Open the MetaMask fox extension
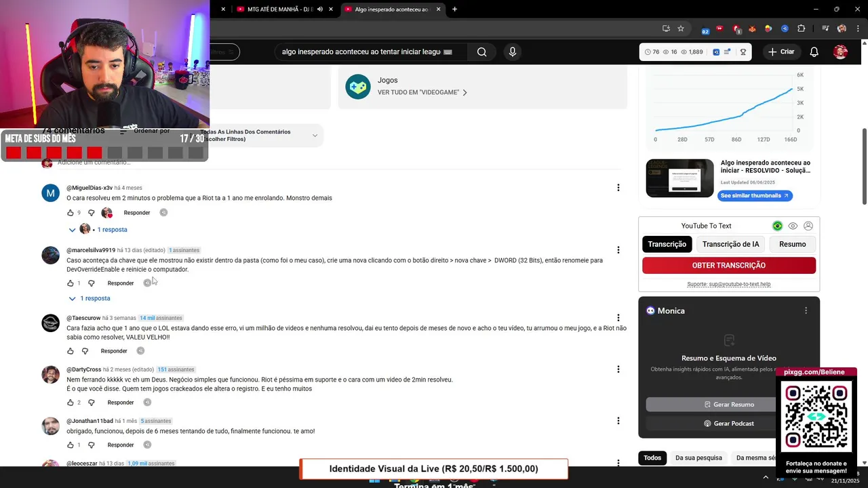868x488 pixels. point(752,28)
